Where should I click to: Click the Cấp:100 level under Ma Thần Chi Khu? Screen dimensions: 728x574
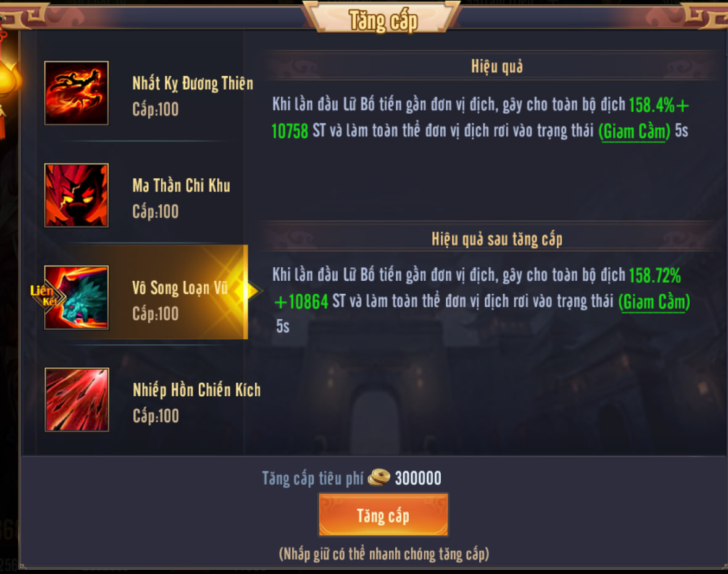156,212
